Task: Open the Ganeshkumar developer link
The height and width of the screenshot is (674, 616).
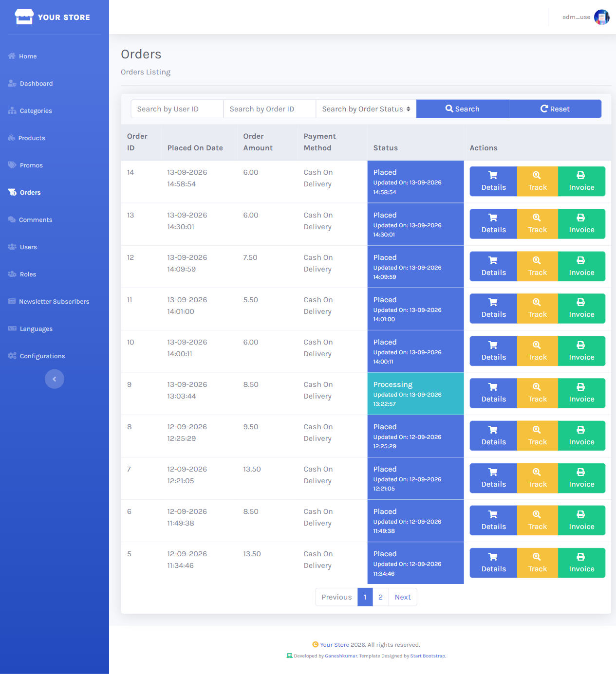Action: (341, 656)
